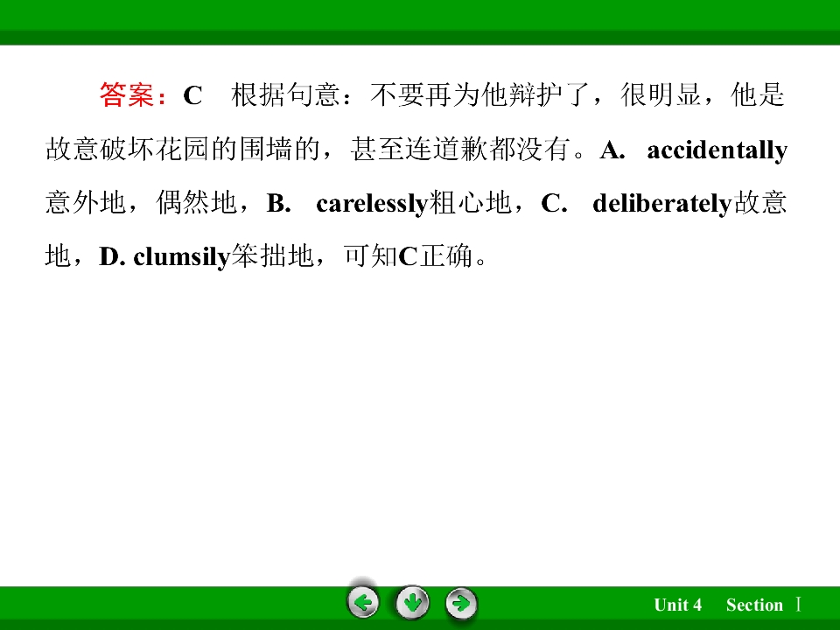Click the Unit 4 label in footer
840x630 pixels.
[x=677, y=605]
